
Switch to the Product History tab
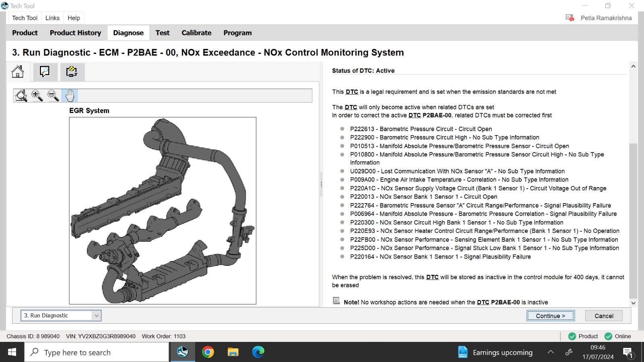click(75, 33)
